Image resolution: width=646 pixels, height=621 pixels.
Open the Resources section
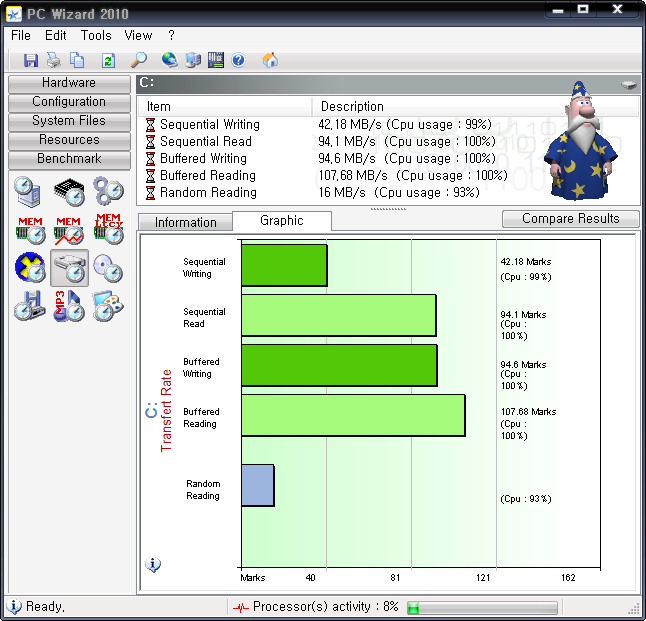[69, 140]
